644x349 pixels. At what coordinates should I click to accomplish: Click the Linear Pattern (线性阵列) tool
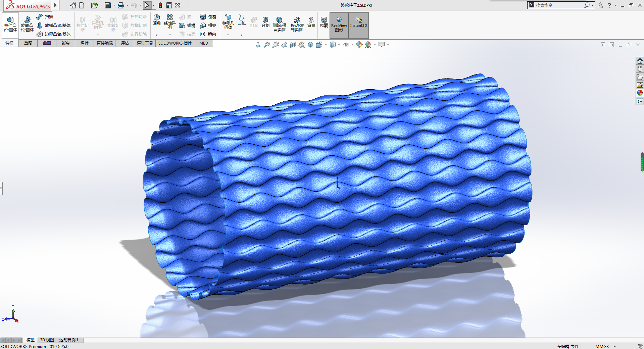click(170, 21)
